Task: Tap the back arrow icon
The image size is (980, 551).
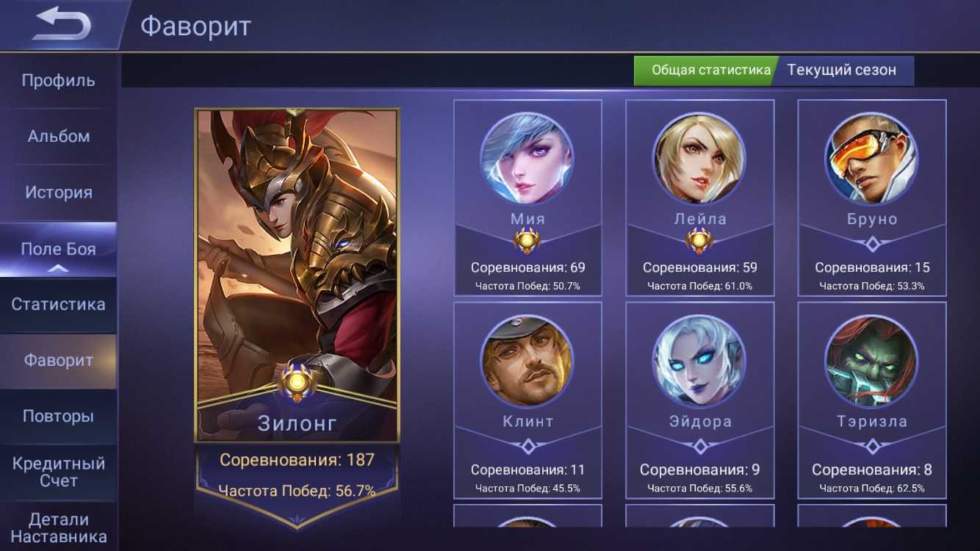Action: (x=62, y=24)
